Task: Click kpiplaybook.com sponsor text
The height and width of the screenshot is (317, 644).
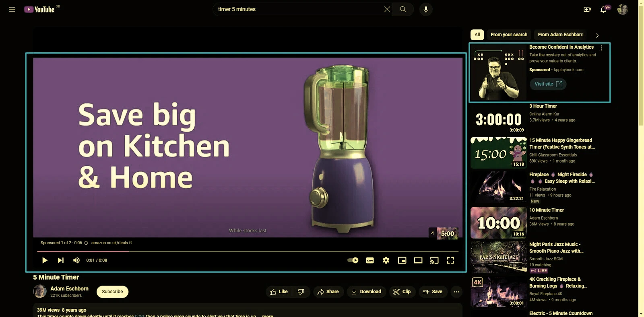Action: [x=568, y=70]
